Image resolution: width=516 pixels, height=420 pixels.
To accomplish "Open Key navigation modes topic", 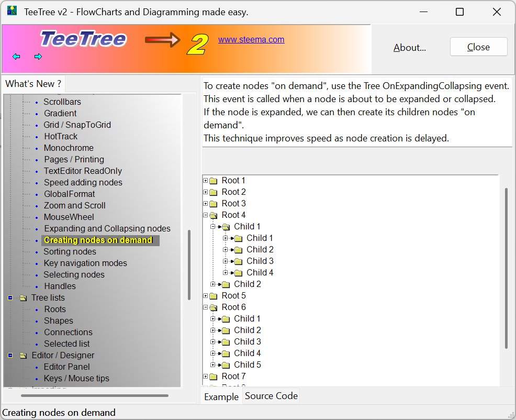I will 85,263.
